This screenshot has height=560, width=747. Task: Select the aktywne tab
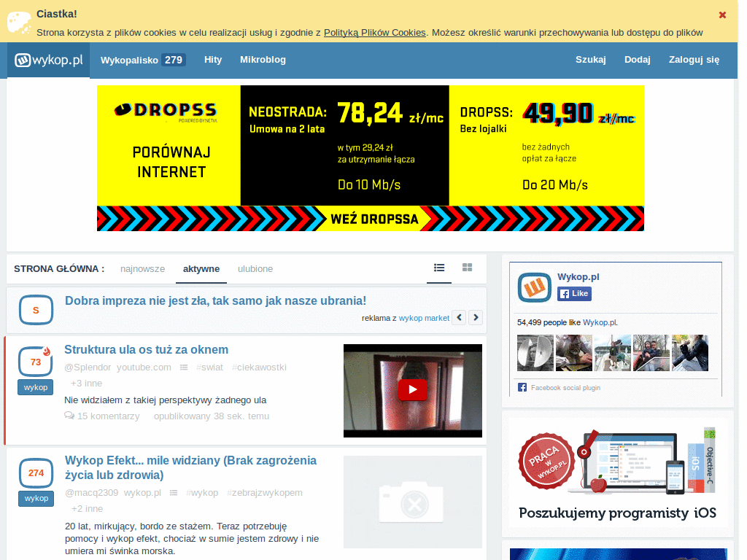click(201, 268)
